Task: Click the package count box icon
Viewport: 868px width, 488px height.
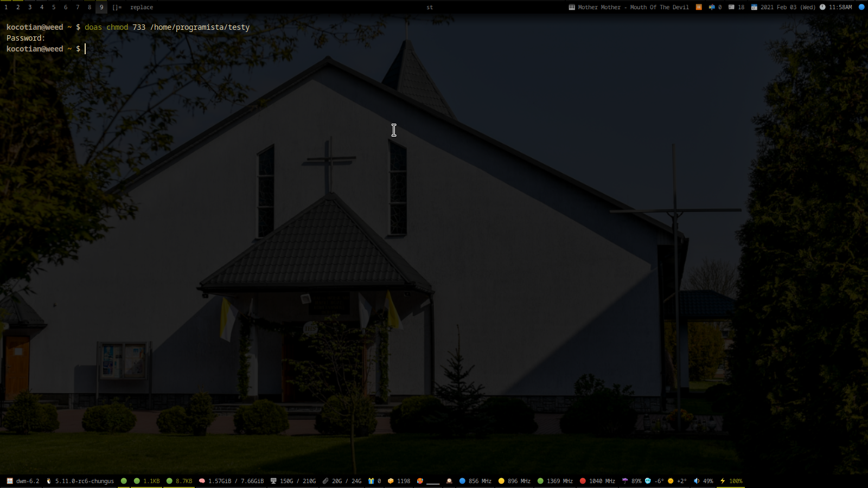Action: tap(391, 481)
